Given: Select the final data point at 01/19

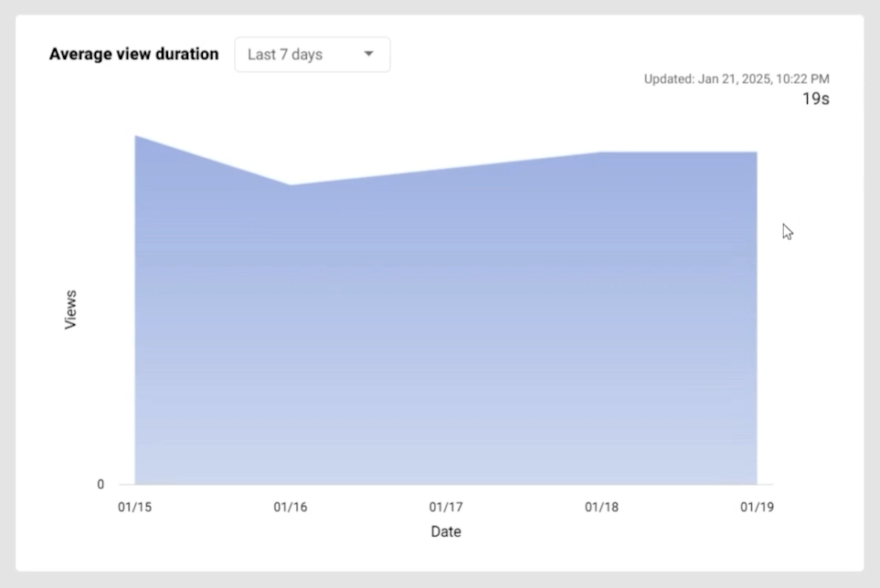Looking at the screenshot, I should click(x=756, y=152).
